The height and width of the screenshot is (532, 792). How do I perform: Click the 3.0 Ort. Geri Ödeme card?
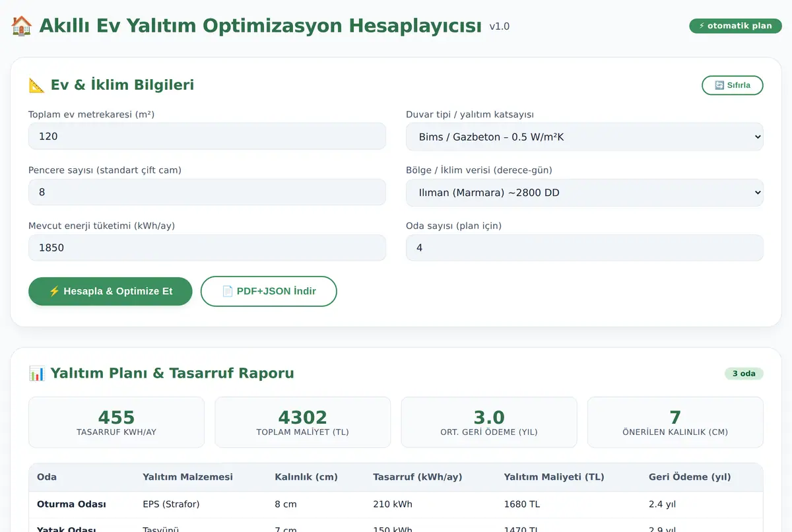(489, 422)
